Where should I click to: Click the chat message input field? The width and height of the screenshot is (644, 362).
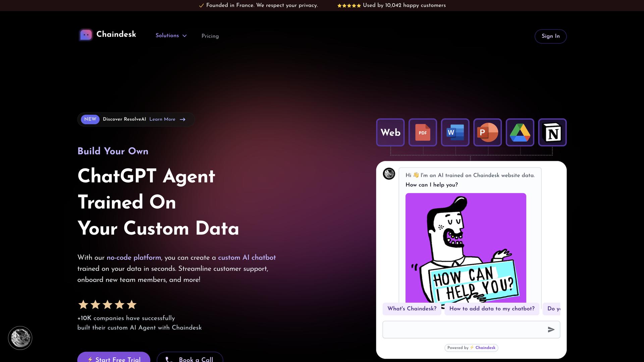click(x=463, y=329)
